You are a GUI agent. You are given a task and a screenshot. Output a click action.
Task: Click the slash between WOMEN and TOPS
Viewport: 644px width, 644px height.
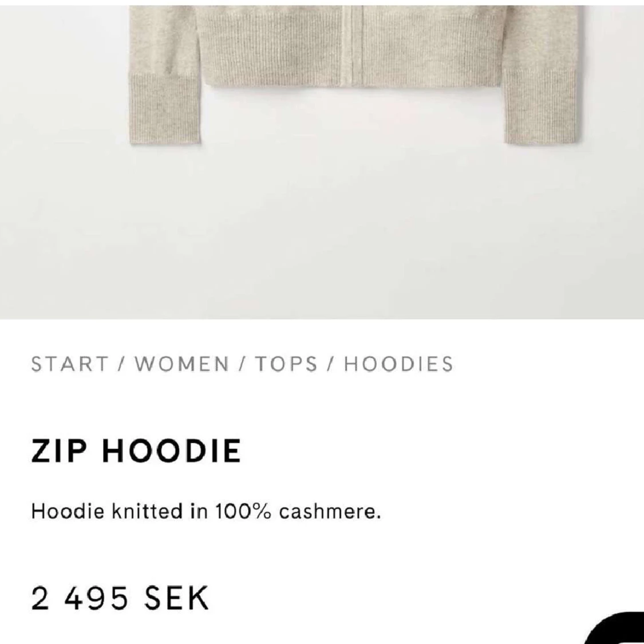pos(242,364)
